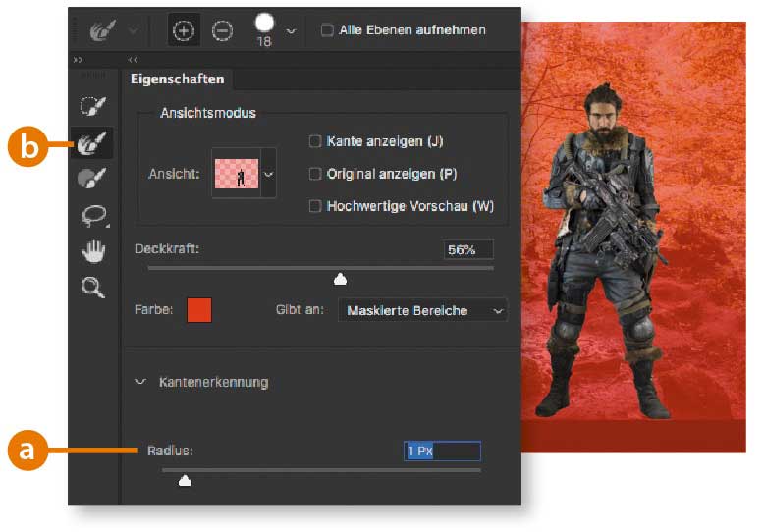The width and height of the screenshot is (764, 532).
Task: Enable Original anzeigen (P) checkbox
Action: (315, 174)
